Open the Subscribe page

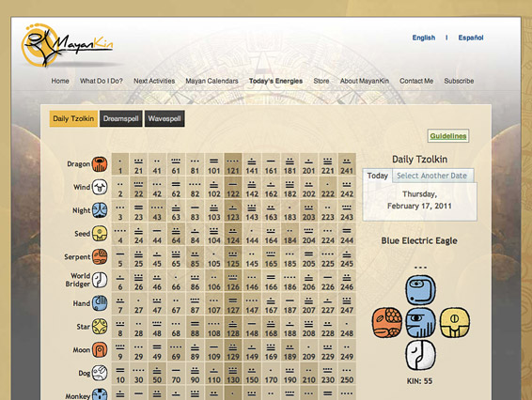pyautogui.click(x=459, y=81)
